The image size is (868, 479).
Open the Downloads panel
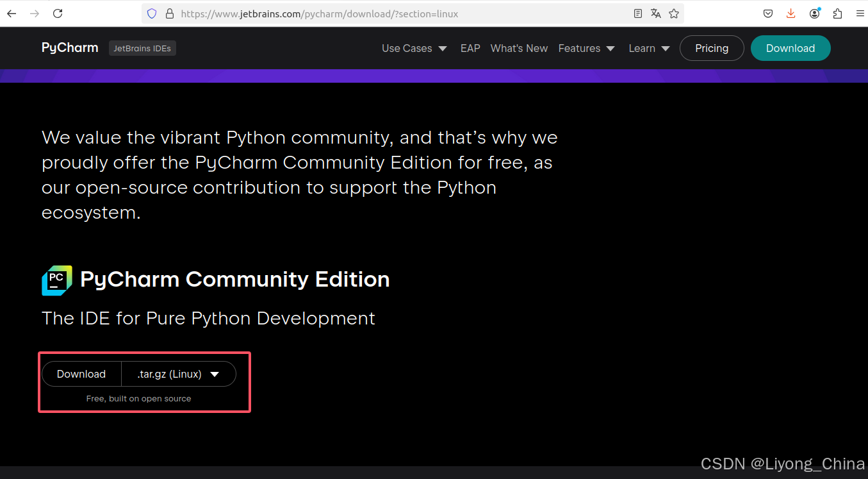[x=790, y=13]
